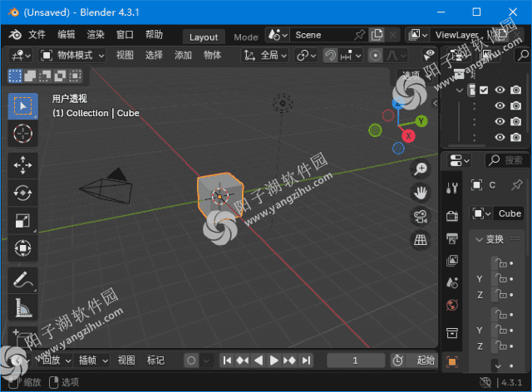Open the World properties tab (red globe)
The height and width of the screenshot is (392, 532).
coord(452,305)
